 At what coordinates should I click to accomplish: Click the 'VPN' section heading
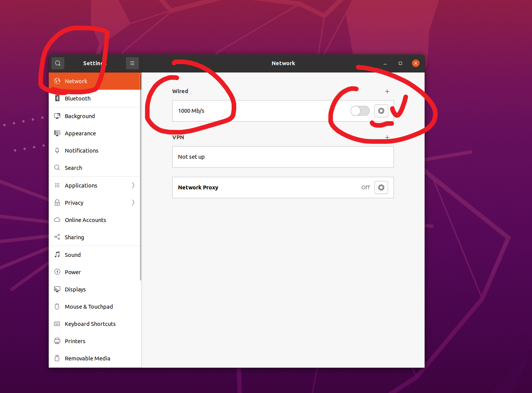[x=178, y=137]
